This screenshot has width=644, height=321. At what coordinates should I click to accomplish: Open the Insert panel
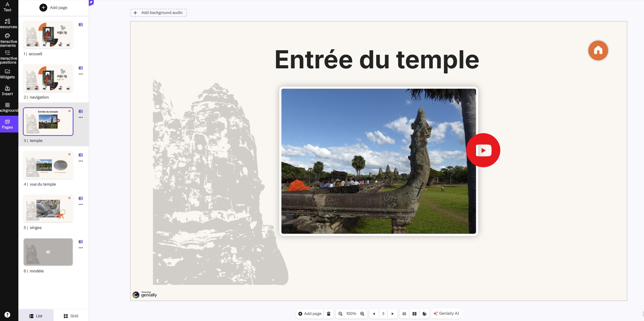(x=7, y=91)
